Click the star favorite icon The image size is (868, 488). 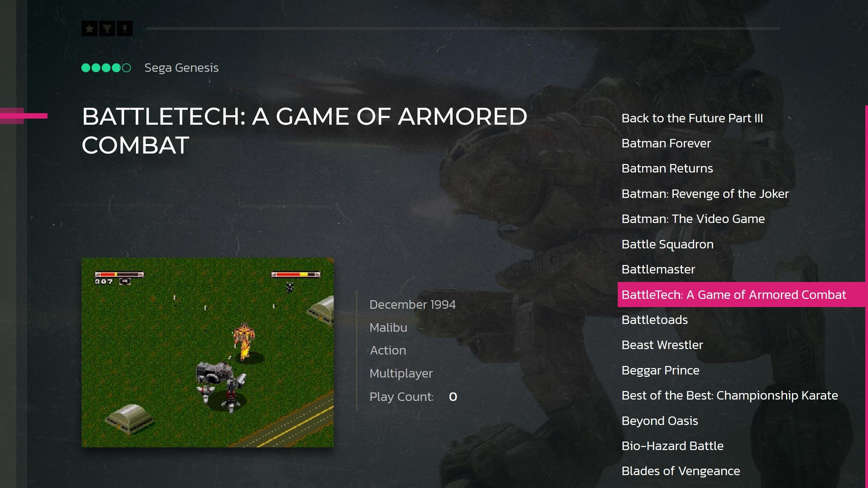click(x=90, y=28)
